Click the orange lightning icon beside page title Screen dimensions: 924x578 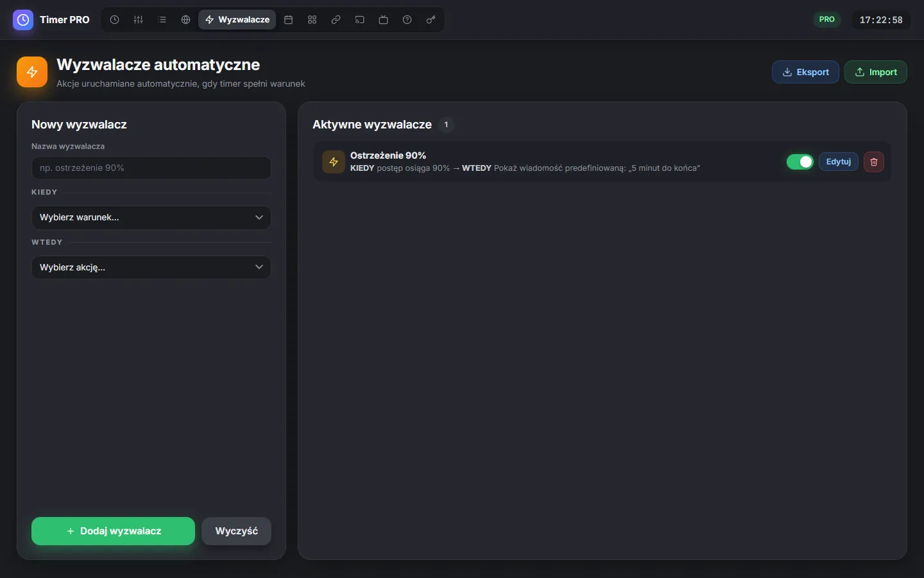[32, 72]
